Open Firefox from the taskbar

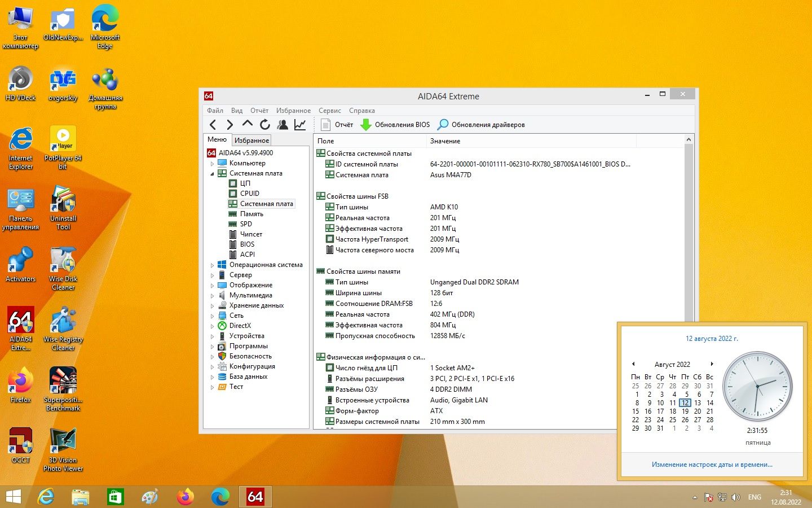[x=185, y=497]
